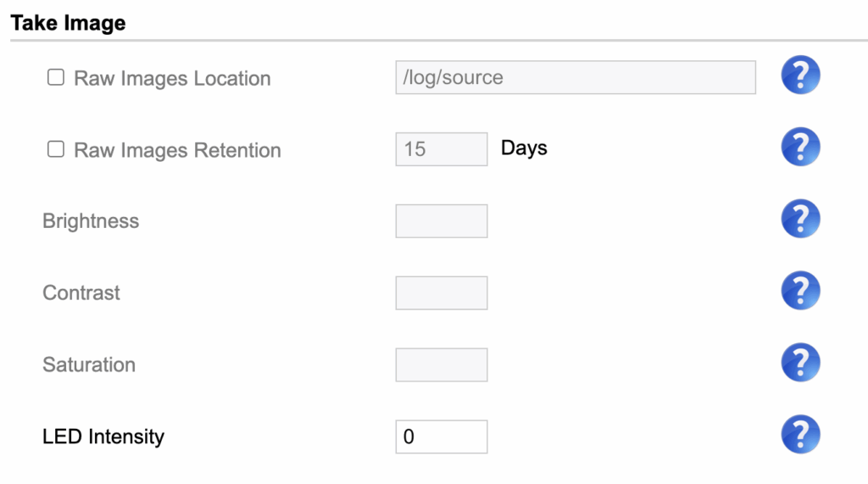
Task: Enable the Raw Images Location checkbox
Action: pos(56,78)
